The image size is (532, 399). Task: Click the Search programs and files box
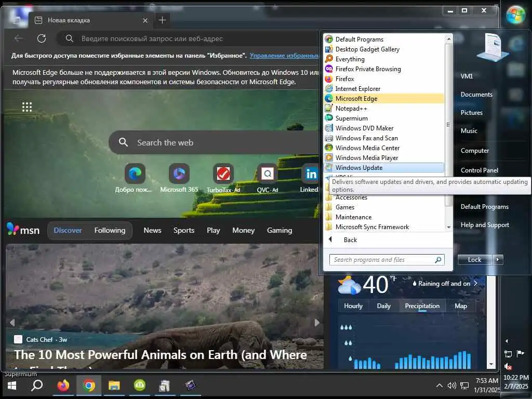[387, 260]
